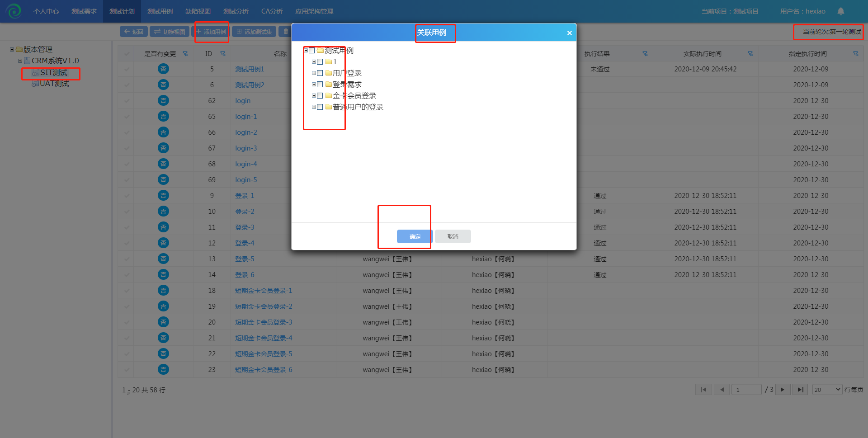Tick the 登录需求 checkbox
Screen dimensions: 868x438
[x=320, y=85]
